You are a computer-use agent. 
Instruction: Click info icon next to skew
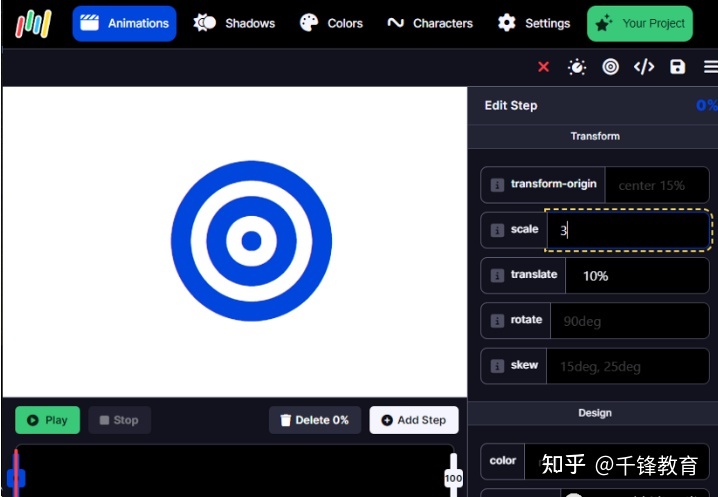click(x=497, y=366)
